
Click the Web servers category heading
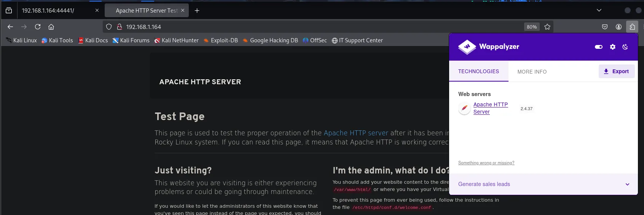coord(474,94)
